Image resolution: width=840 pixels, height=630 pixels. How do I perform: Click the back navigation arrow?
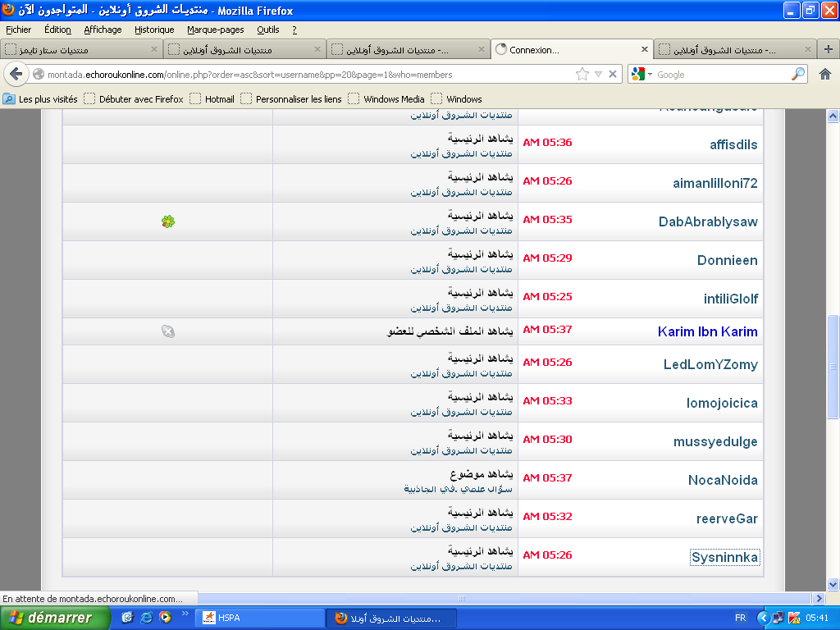[16, 75]
